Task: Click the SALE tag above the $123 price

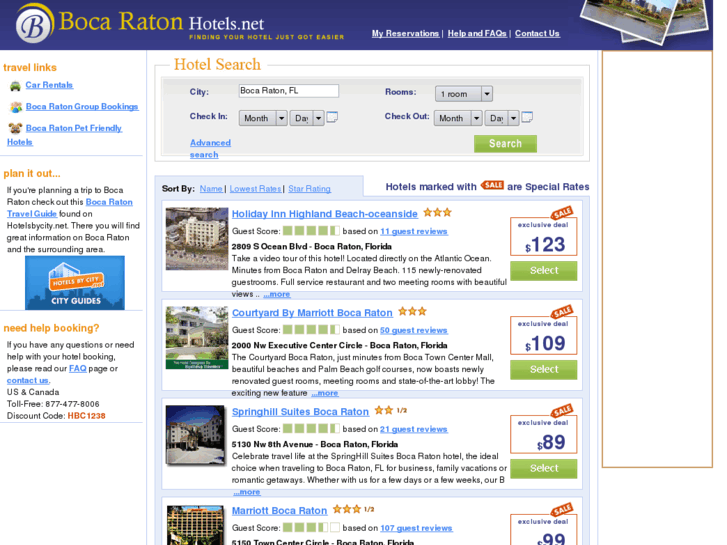Action: (x=562, y=213)
